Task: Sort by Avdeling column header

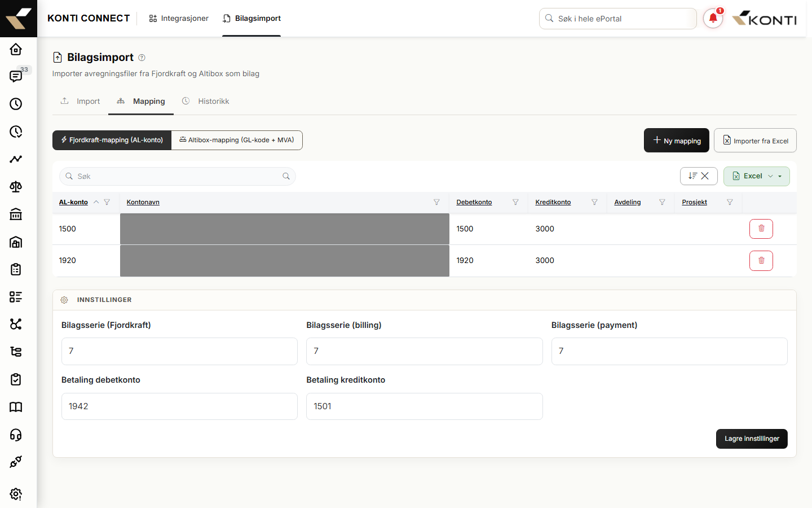Action: click(628, 202)
